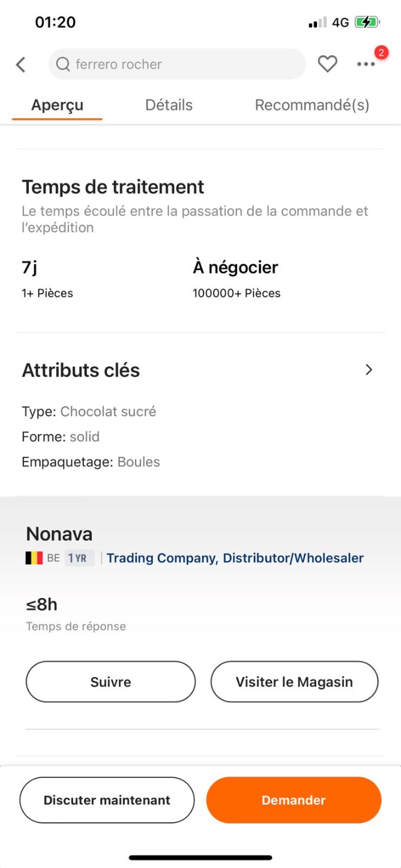Tap the battery status icon
Image resolution: width=401 pixels, height=868 pixels.
point(367,23)
